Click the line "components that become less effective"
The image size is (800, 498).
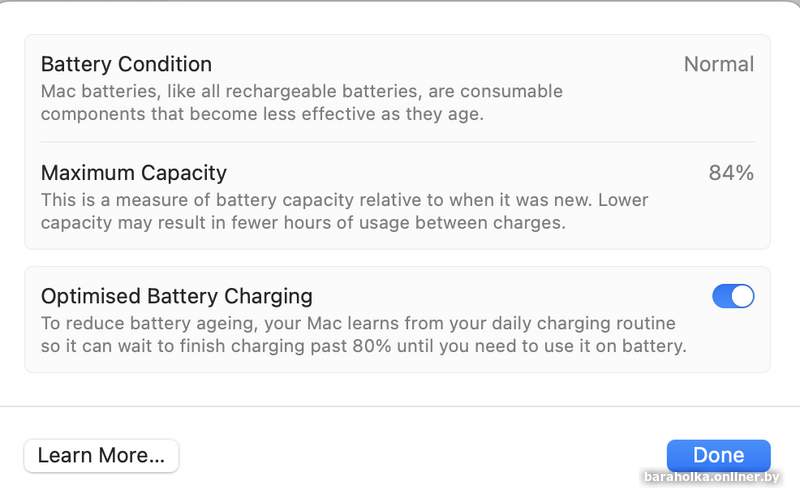[262, 114]
